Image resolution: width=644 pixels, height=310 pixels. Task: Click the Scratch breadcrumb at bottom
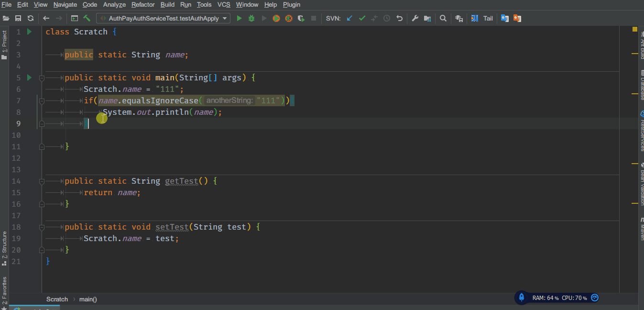coord(57,299)
